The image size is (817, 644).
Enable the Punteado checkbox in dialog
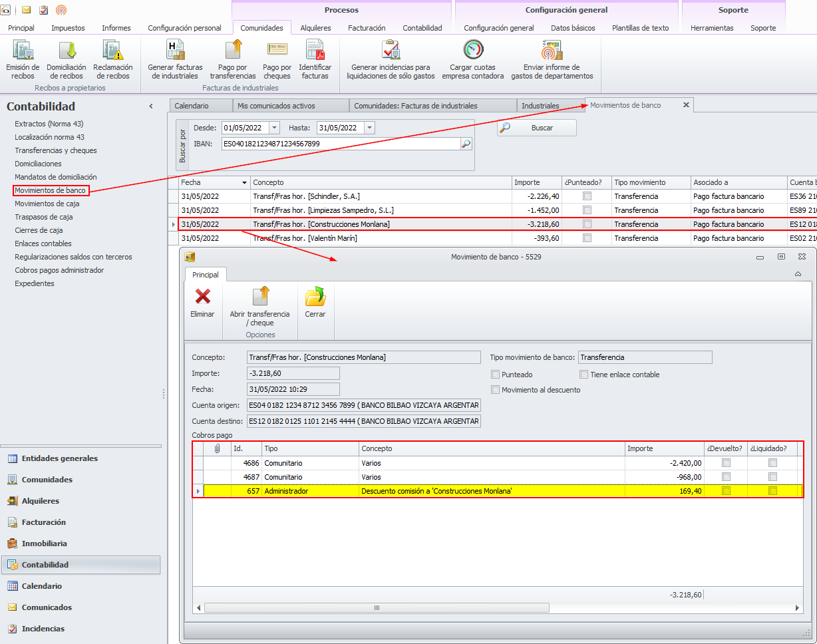pos(495,375)
